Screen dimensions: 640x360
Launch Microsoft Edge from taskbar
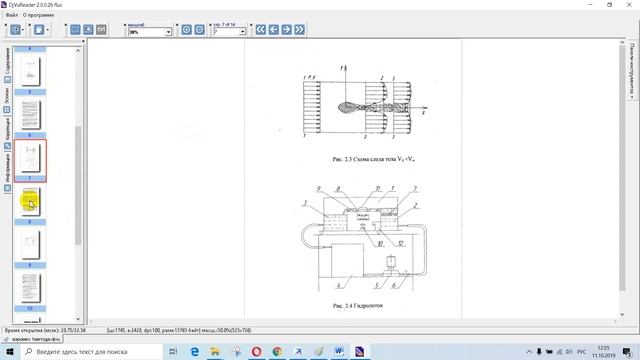(195, 351)
